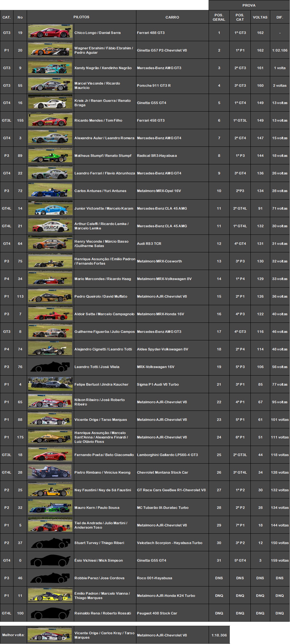
Task: Select the 'Chico Longo / Daniel Serra' cell
Action: (105, 33)
